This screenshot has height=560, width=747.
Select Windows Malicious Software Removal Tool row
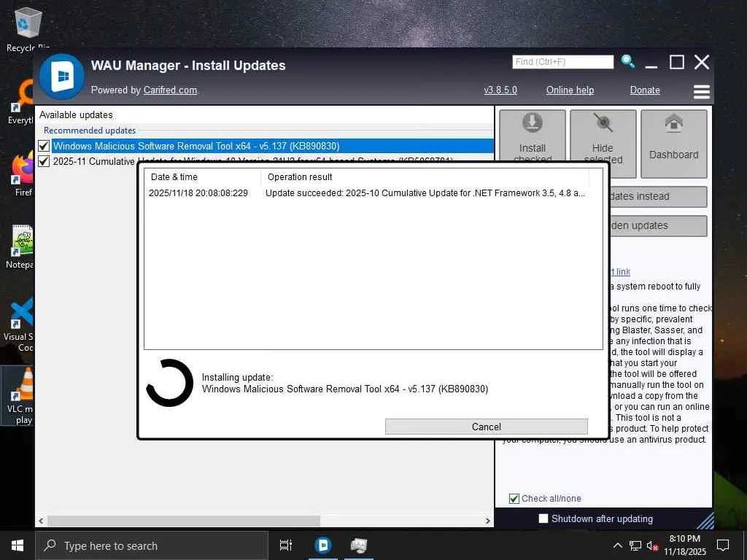(x=273, y=146)
